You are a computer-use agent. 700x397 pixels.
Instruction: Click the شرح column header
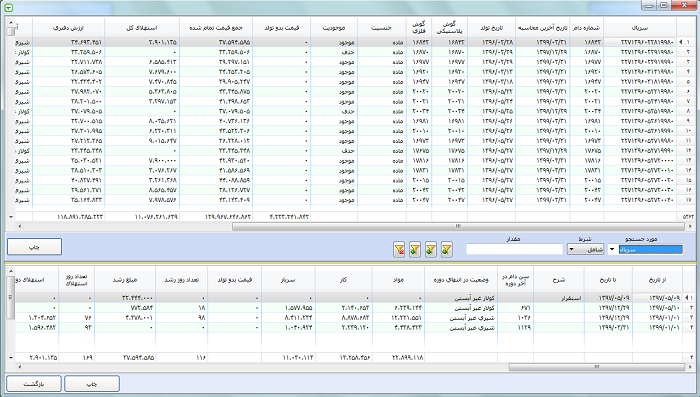pyautogui.click(x=558, y=280)
